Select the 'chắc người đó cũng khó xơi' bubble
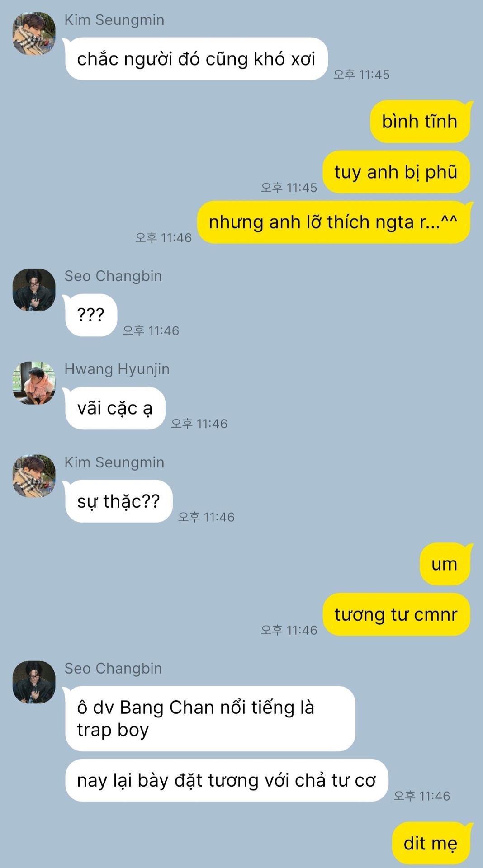This screenshot has width=483, height=868. pyautogui.click(x=196, y=59)
